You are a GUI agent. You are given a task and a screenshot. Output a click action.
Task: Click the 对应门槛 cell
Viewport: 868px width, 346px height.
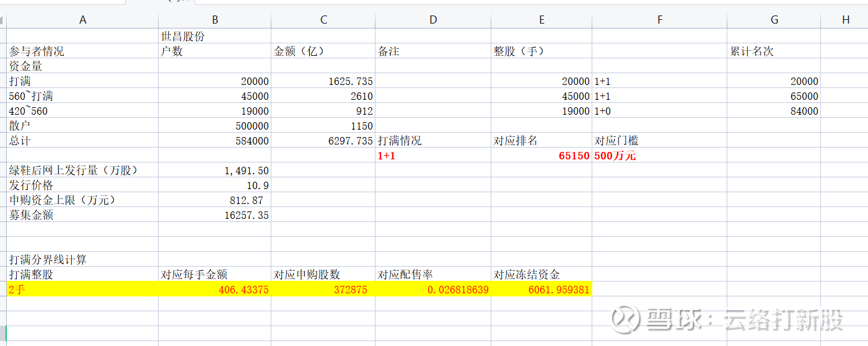(660, 140)
